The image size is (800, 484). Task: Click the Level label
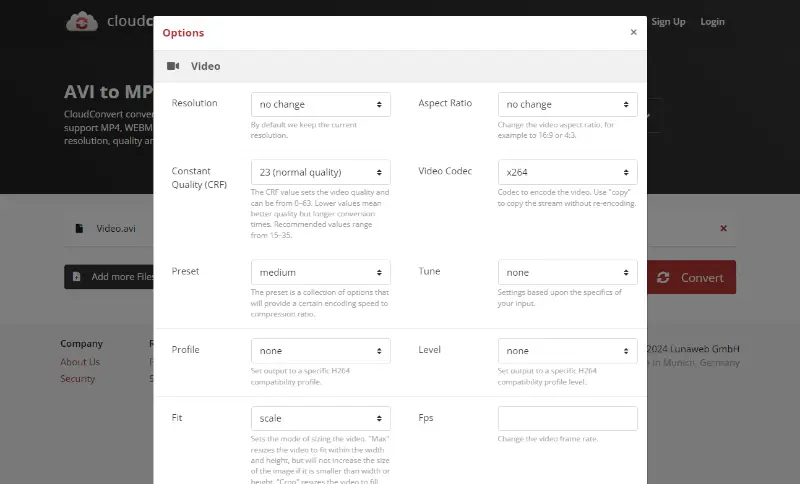click(x=429, y=350)
